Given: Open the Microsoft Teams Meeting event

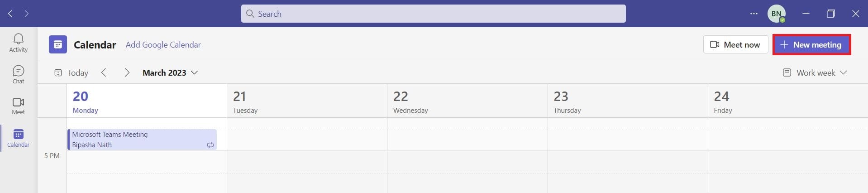Looking at the screenshot, I should point(142,140).
